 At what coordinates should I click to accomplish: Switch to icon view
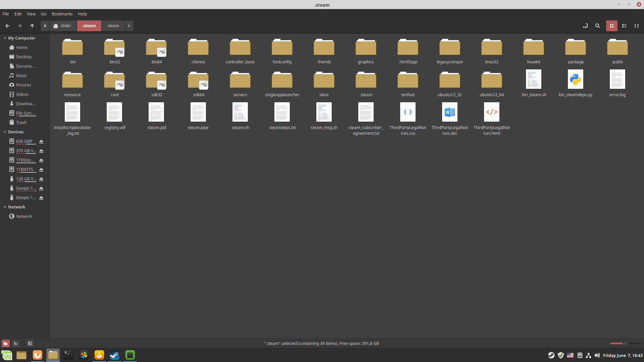click(x=612, y=26)
